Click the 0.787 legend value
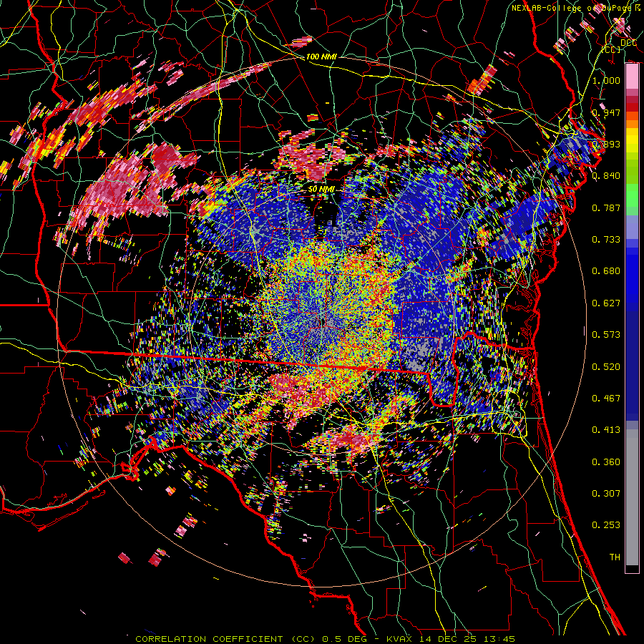 coord(606,208)
